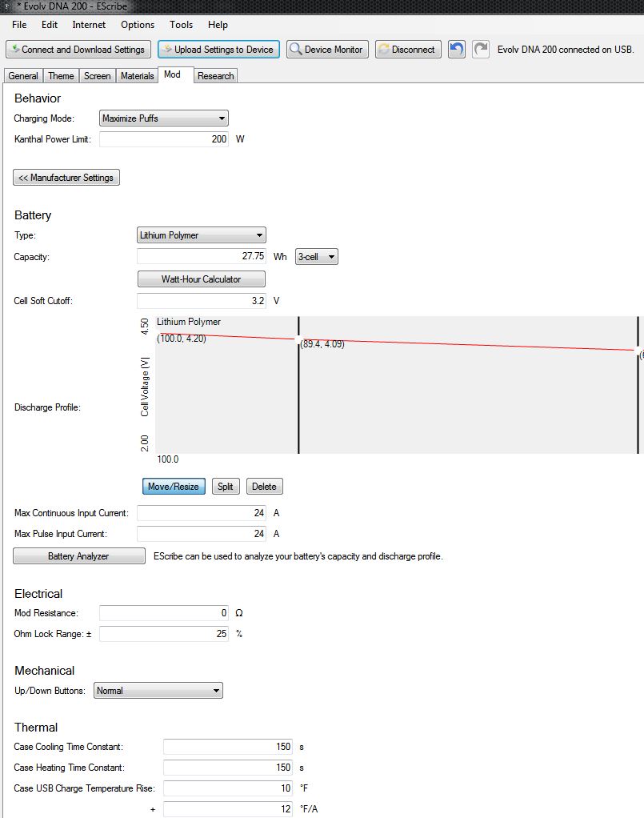
Task: Click Connect and Download Settings
Action: tap(78, 49)
